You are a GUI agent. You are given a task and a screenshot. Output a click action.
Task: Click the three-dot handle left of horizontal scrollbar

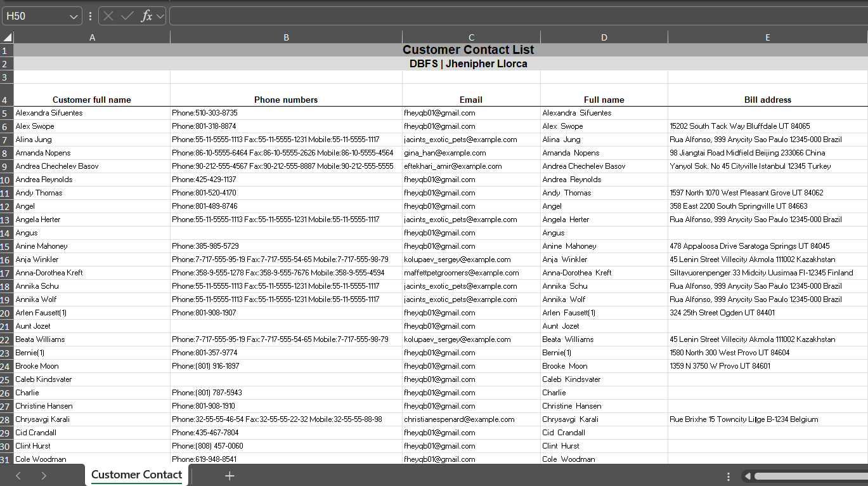[x=729, y=476]
